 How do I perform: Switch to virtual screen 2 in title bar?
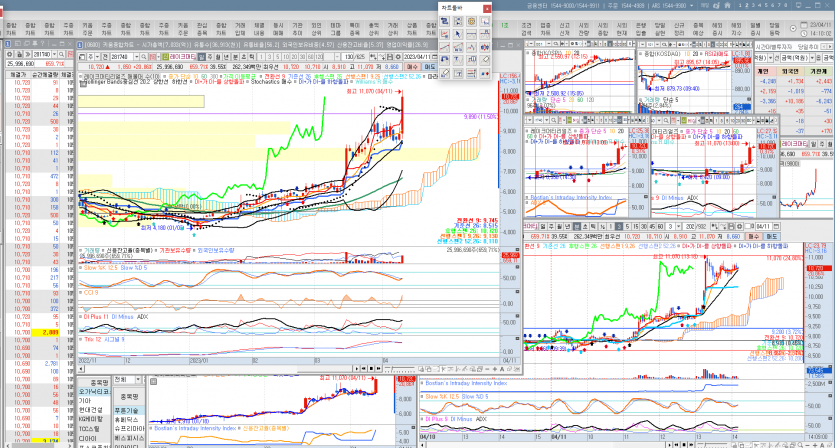coord(747,5)
